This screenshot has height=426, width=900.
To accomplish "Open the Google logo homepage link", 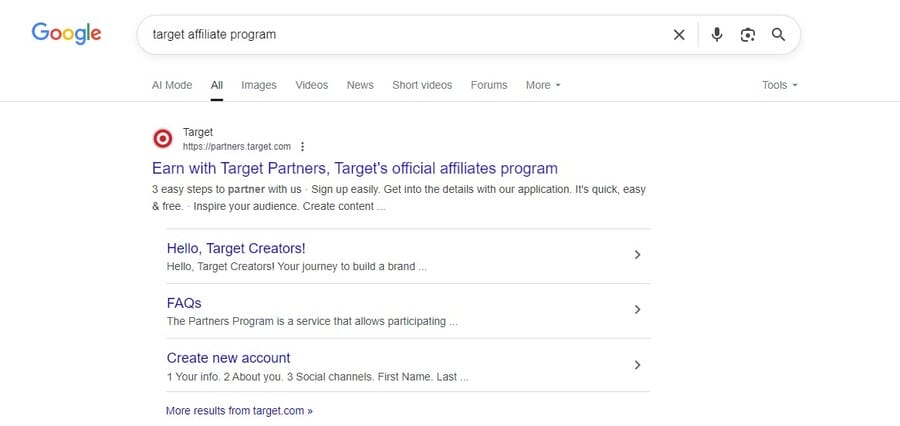I will click(67, 34).
